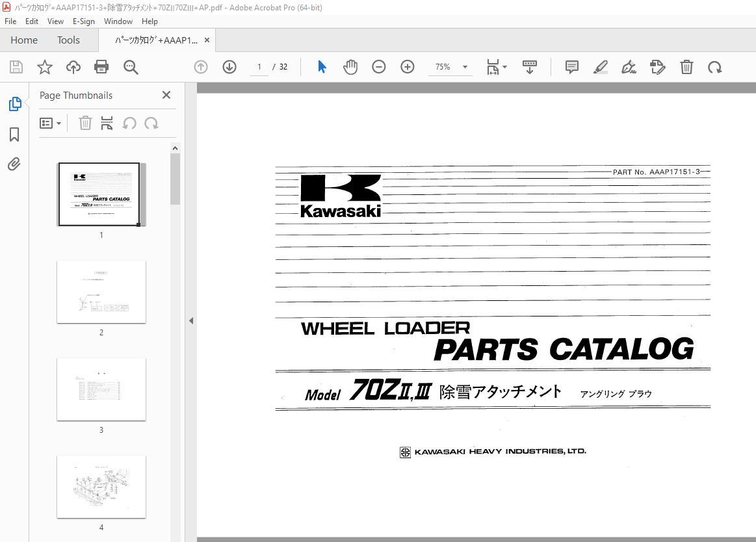Select page 4 thumbnail
Screen dimensions: 756x542
pyautogui.click(x=101, y=487)
